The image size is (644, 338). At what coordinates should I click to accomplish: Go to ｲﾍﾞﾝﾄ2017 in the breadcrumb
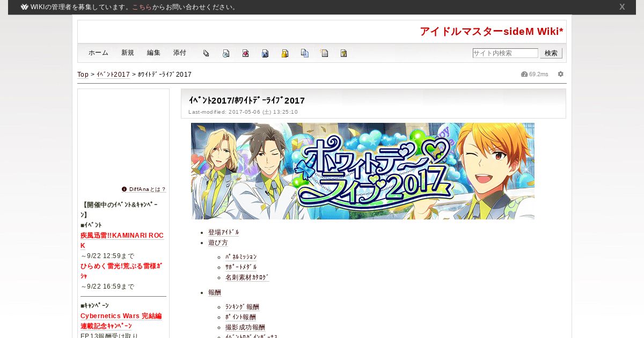pyautogui.click(x=113, y=75)
